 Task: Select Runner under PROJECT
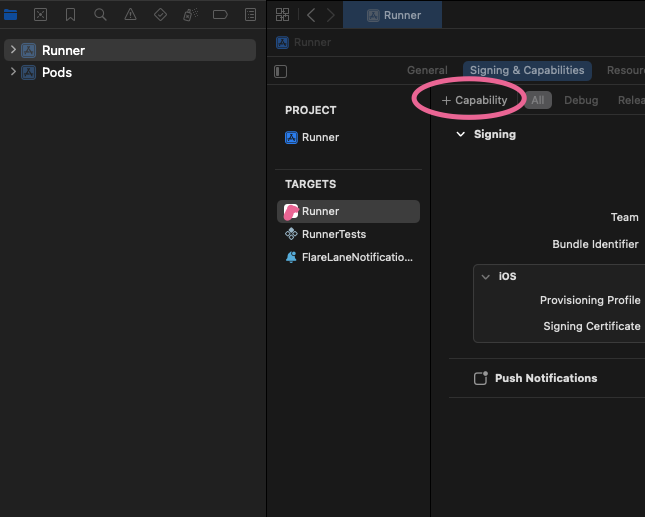coord(312,137)
